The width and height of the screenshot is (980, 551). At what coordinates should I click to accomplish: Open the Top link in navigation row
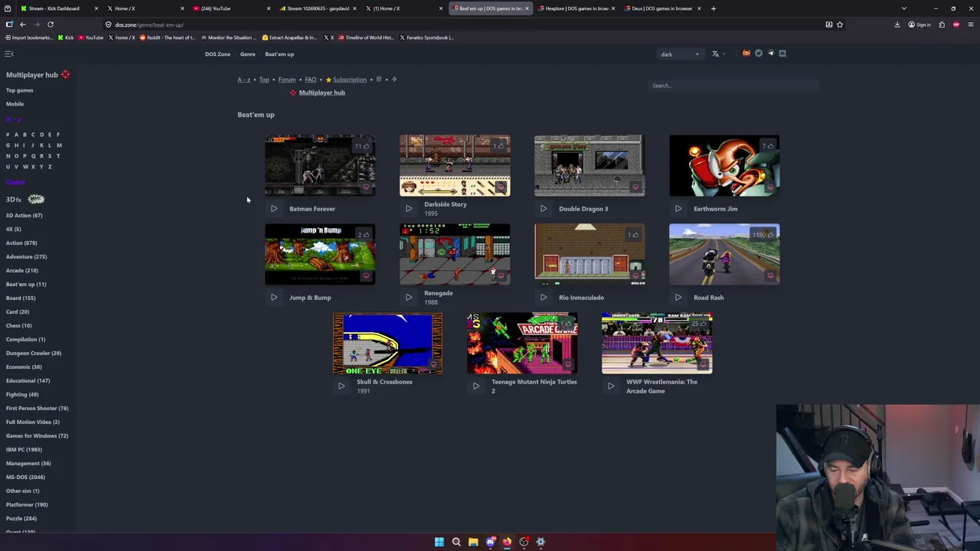264,80
